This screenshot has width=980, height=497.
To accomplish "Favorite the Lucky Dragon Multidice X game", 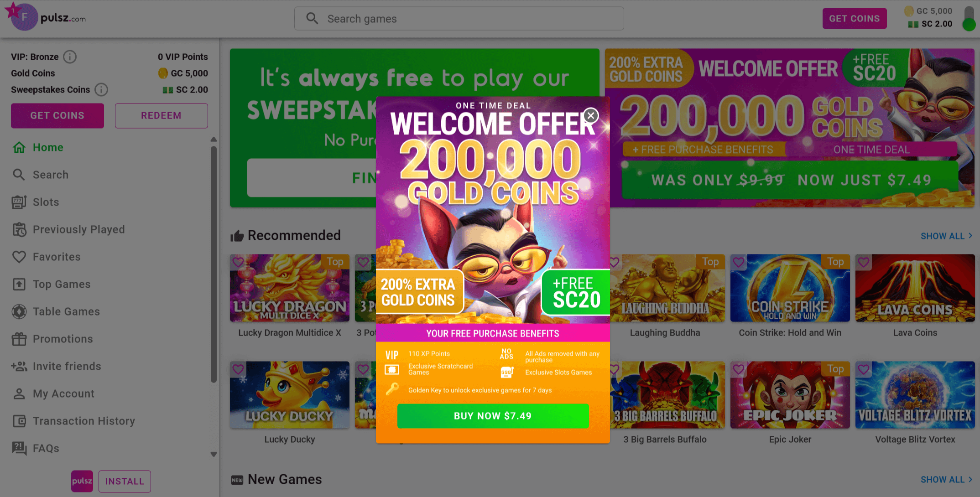I will click(238, 262).
